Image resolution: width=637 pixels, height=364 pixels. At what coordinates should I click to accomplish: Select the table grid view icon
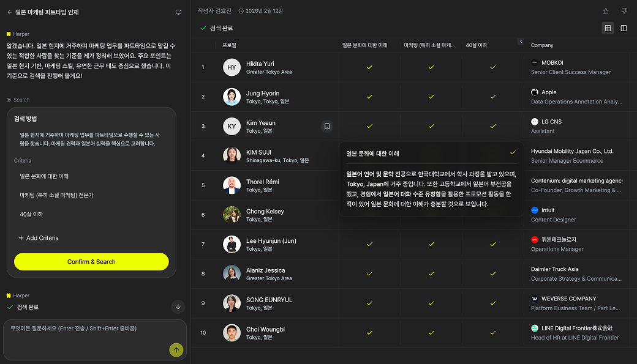608,28
